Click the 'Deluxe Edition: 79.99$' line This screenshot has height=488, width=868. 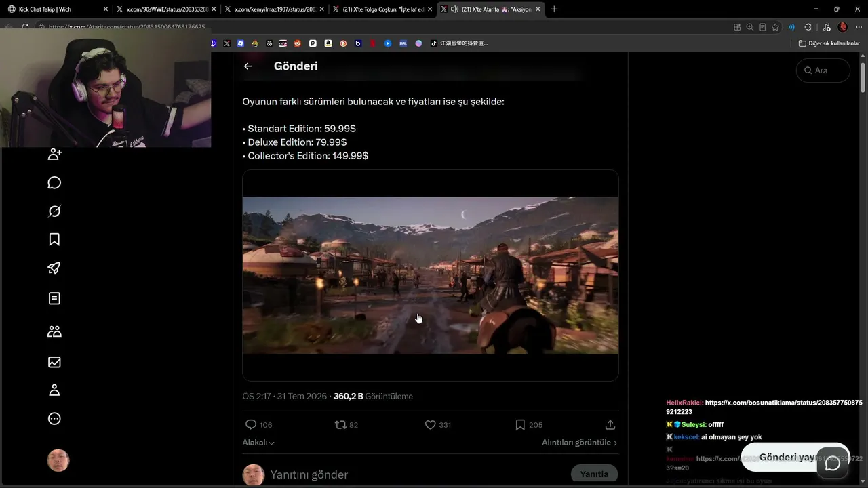point(294,142)
